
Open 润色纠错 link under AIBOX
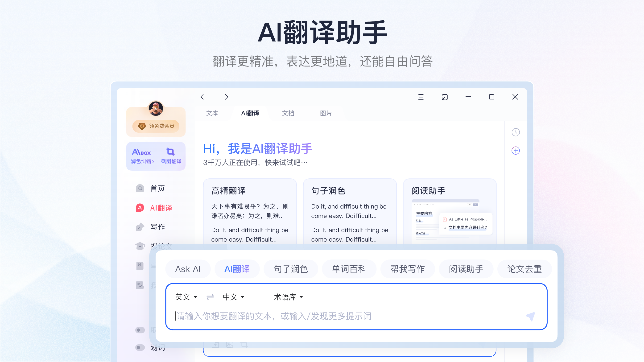click(141, 161)
